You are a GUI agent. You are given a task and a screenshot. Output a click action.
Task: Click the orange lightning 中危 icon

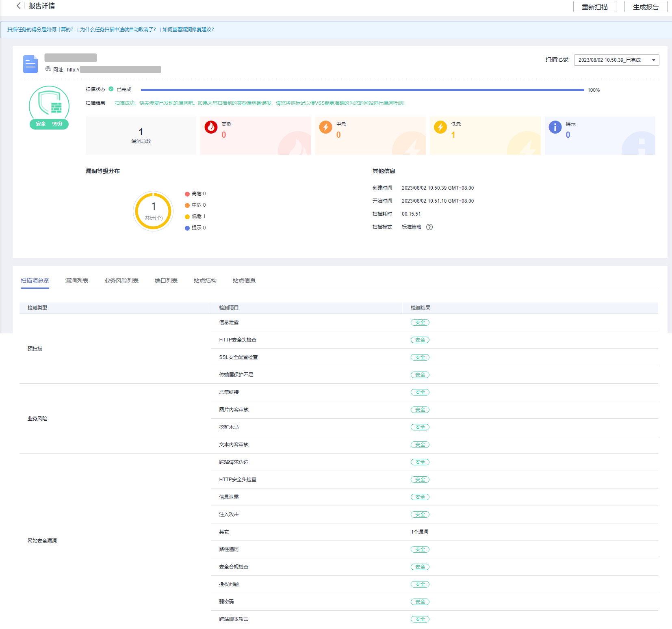pyautogui.click(x=325, y=127)
